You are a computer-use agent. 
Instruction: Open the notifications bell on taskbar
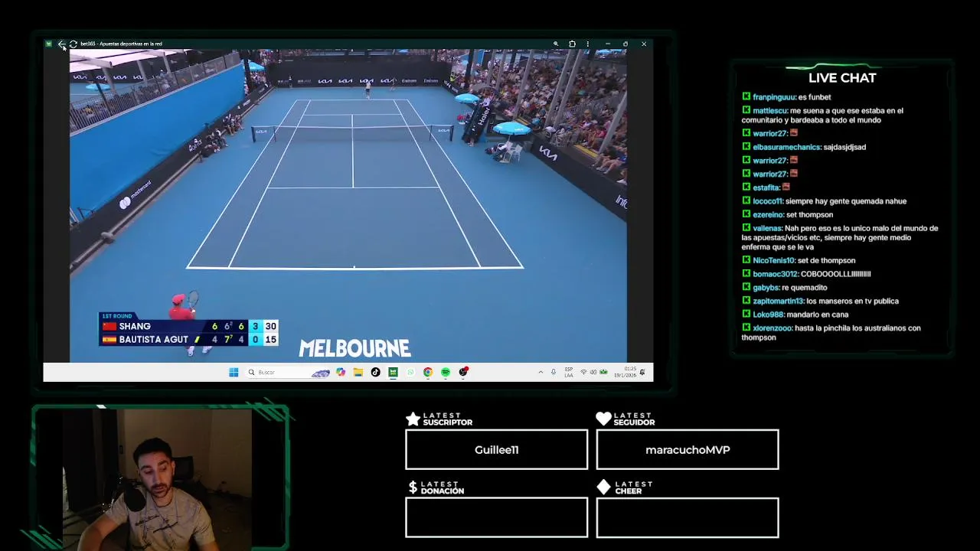(x=642, y=373)
